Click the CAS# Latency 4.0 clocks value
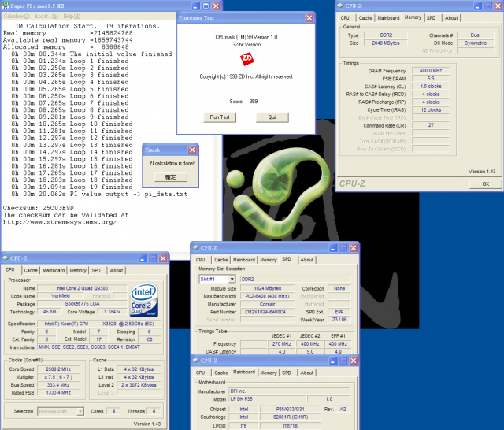The width and height of the screenshot is (504, 430). 431,87
